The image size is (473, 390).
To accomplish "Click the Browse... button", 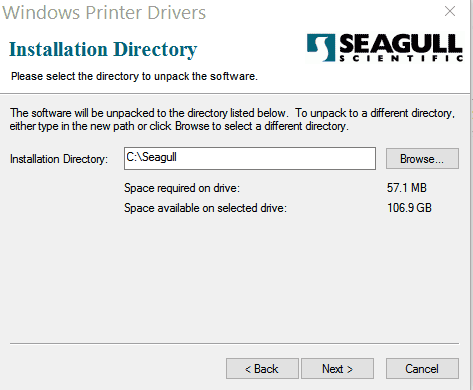I will point(422,159).
